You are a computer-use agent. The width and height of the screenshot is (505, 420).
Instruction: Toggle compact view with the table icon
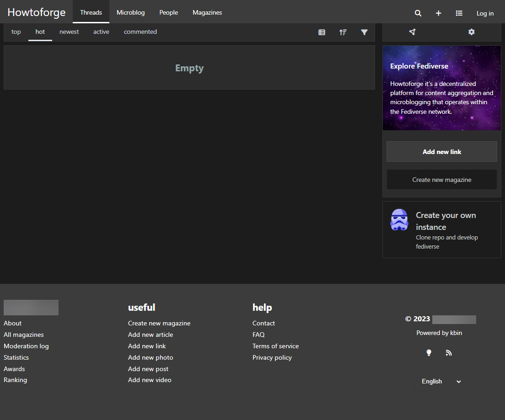pyautogui.click(x=322, y=32)
